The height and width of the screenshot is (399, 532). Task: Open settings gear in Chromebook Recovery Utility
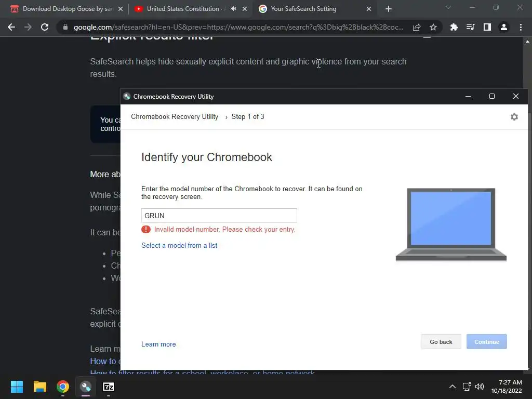pos(514,117)
